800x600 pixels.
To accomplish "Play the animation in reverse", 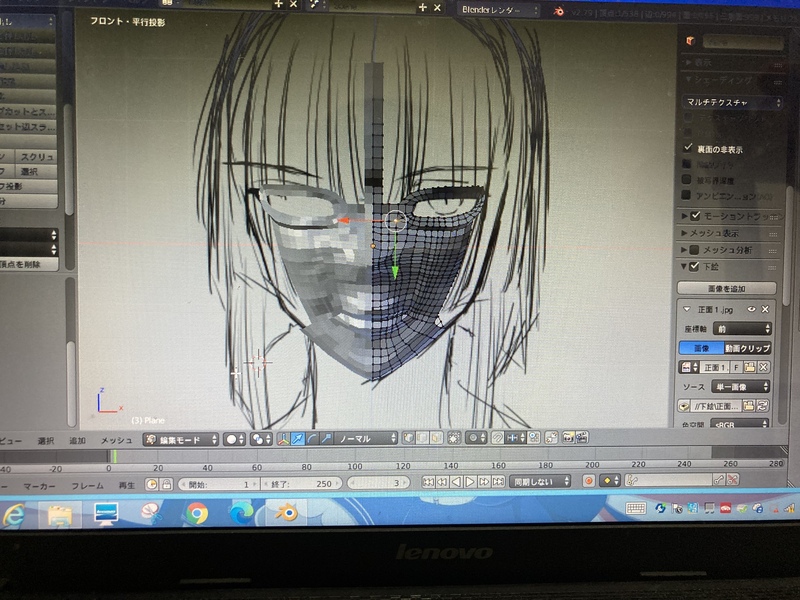I will pos(456,482).
